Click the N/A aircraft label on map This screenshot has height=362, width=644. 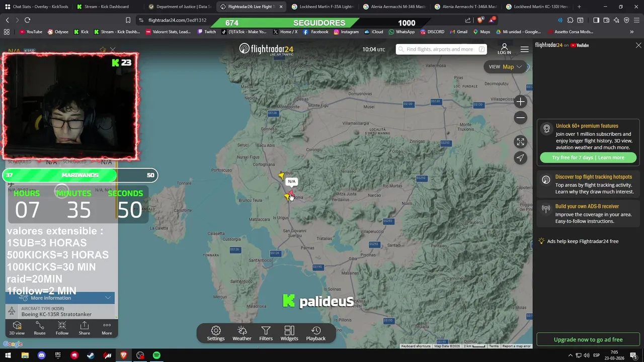[291, 182]
